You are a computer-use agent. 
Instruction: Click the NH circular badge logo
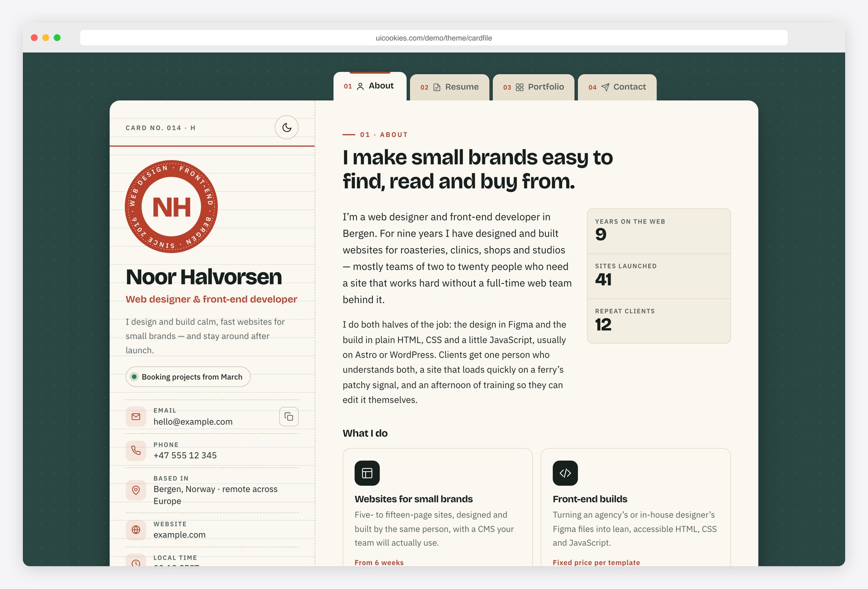171,206
